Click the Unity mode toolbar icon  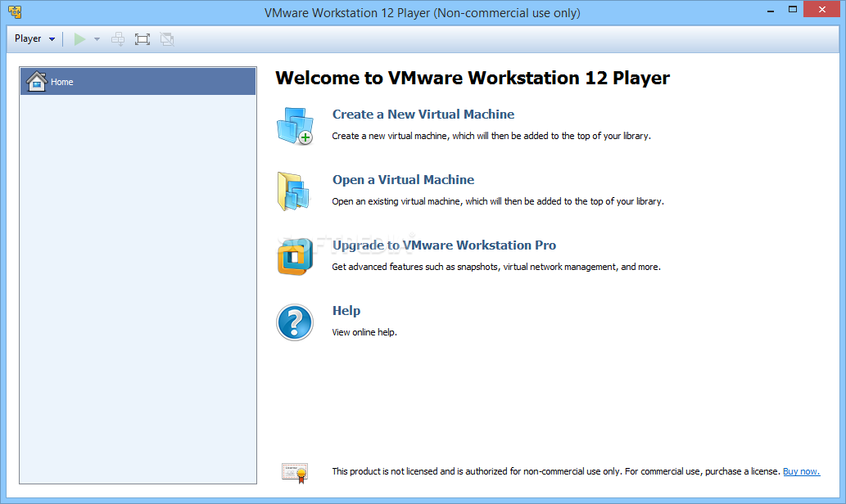click(167, 38)
